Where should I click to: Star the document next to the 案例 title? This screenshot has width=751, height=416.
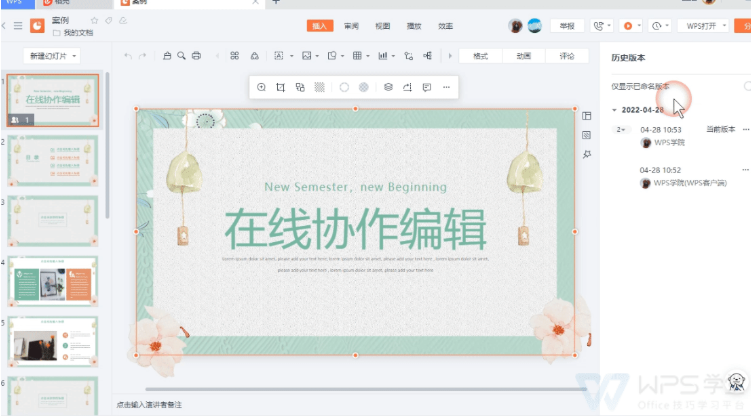click(94, 20)
